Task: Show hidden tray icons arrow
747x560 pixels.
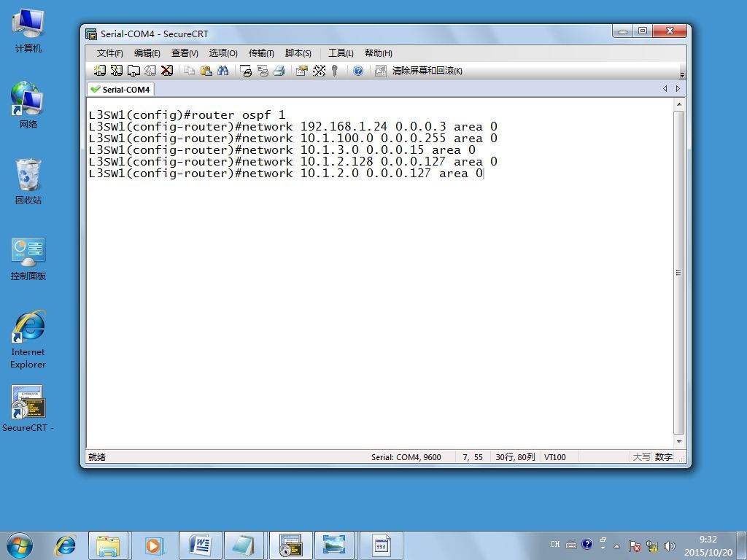Action: [x=616, y=546]
